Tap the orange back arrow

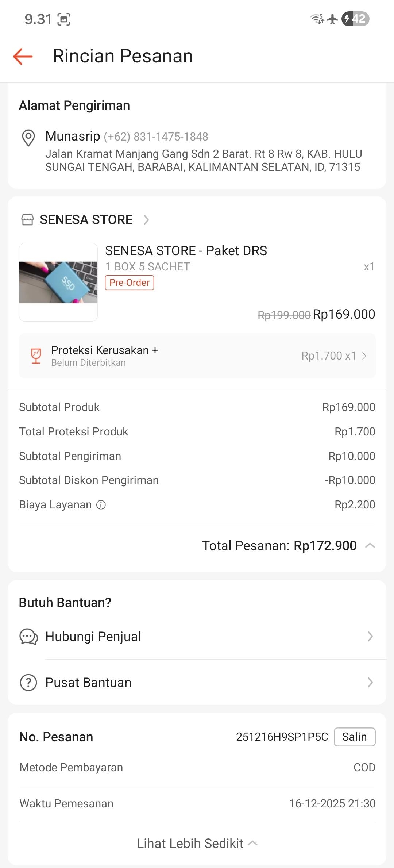coord(23,57)
